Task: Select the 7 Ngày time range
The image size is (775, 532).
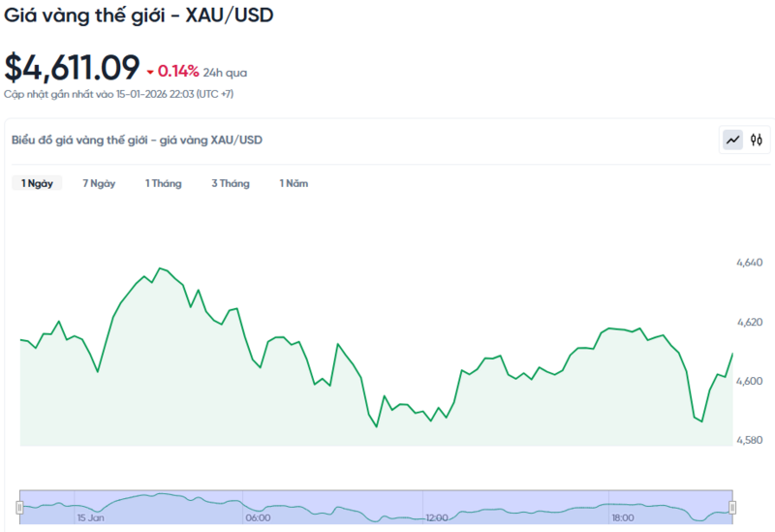Action: click(99, 183)
